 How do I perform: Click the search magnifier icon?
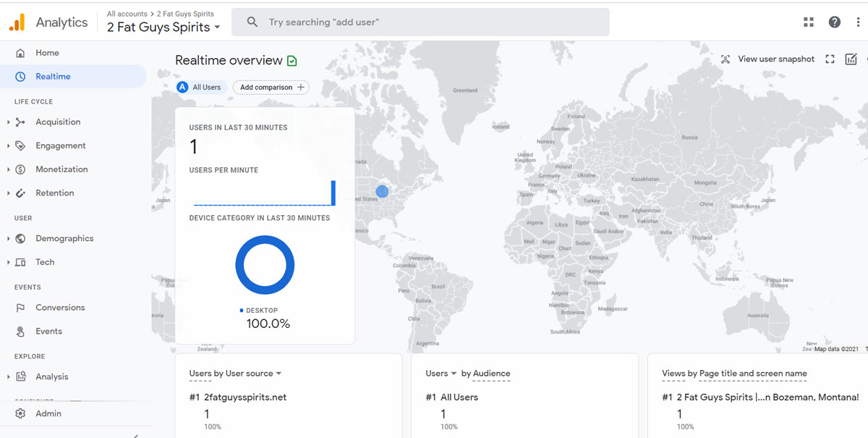[x=252, y=22]
